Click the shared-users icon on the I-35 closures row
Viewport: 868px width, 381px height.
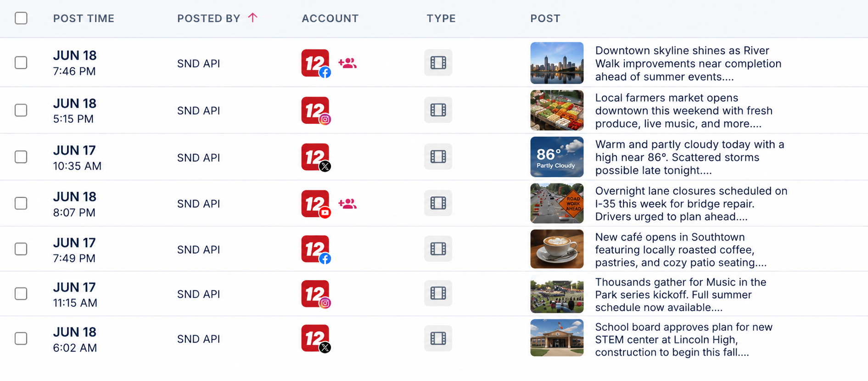pyautogui.click(x=347, y=204)
